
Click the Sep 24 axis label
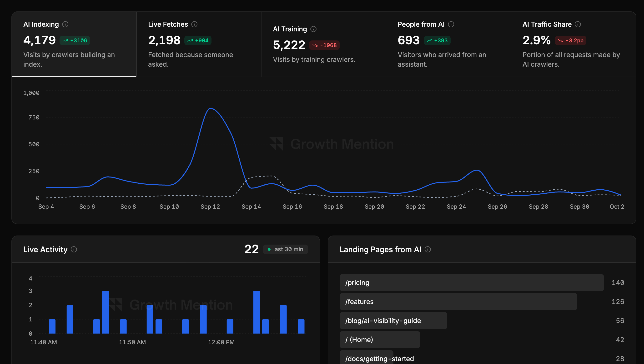point(456,207)
